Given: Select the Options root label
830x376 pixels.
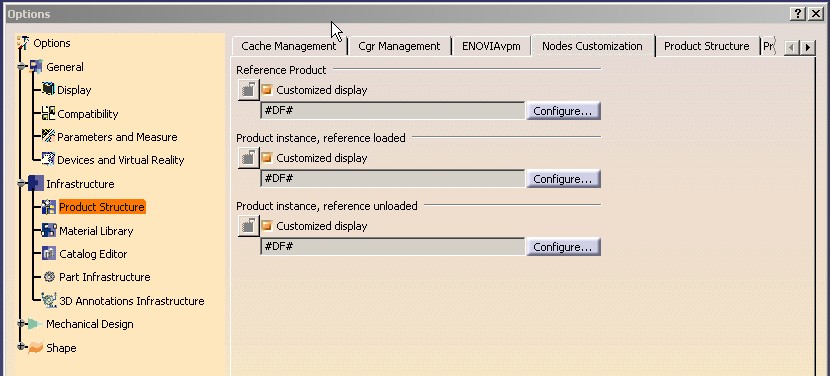Looking at the screenshot, I should tap(52, 43).
